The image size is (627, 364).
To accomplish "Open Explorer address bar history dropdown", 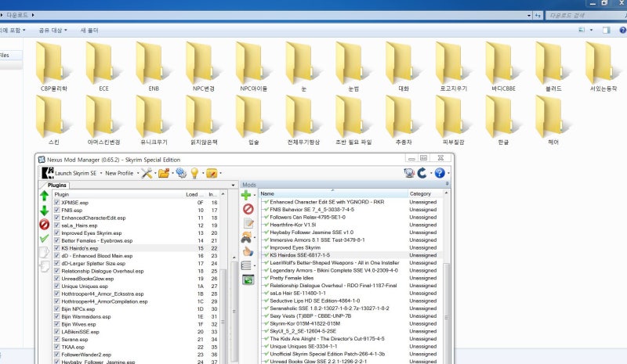I will tap(528, 15).
